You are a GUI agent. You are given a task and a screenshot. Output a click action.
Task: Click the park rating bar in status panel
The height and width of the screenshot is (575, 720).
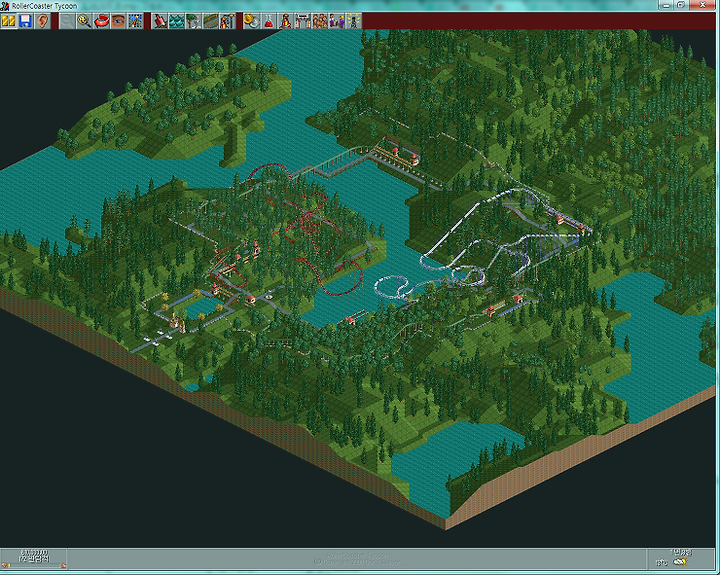point(34,566)
